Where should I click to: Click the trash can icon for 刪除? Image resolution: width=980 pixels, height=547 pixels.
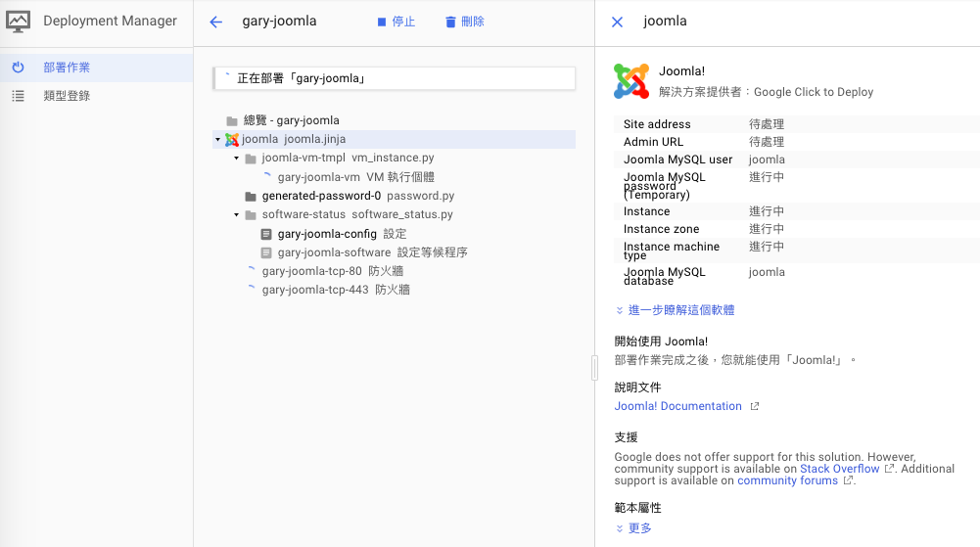[450, 22]
